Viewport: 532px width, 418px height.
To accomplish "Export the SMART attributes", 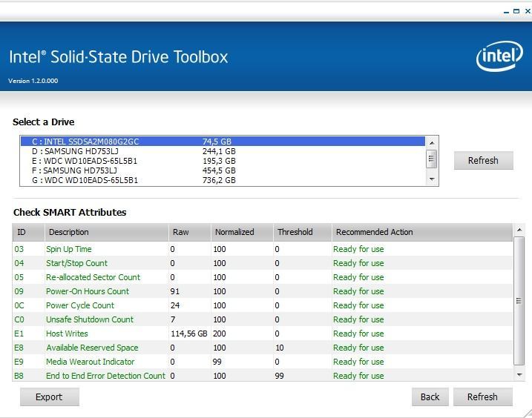I will click(x=49, y=397).
